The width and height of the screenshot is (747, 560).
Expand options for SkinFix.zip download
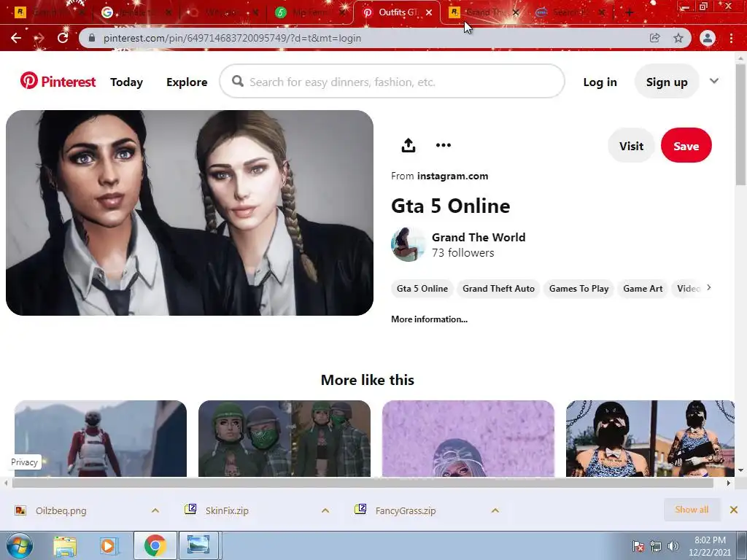coord(325,510)
